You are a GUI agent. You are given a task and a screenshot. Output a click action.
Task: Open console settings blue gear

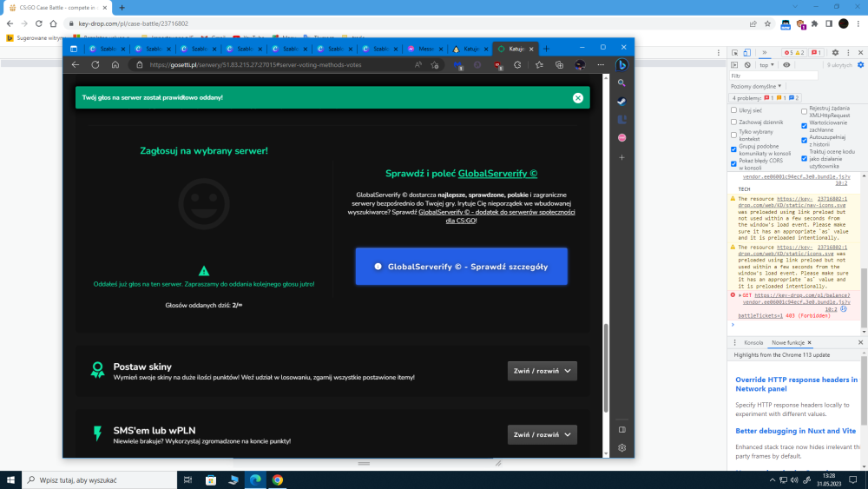(861, 65)
